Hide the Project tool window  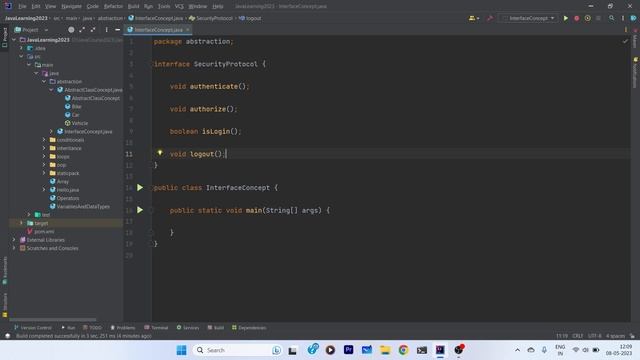(118, 30)
